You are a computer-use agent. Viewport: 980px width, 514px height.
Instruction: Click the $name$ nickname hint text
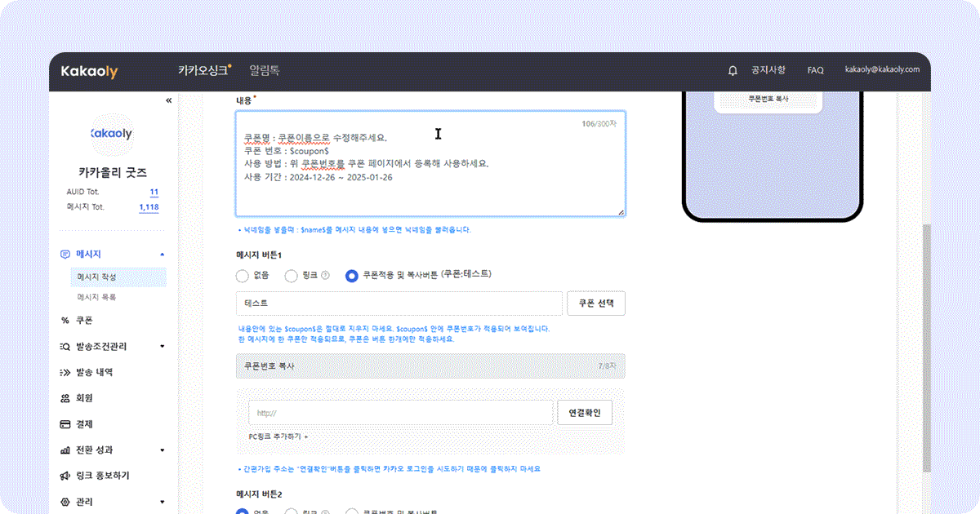pos(354,230)
